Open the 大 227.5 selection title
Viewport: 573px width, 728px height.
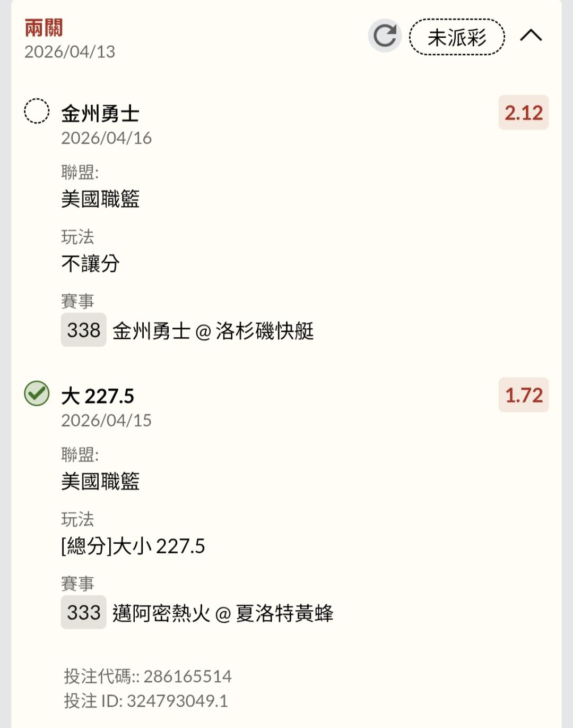point(98,396)
